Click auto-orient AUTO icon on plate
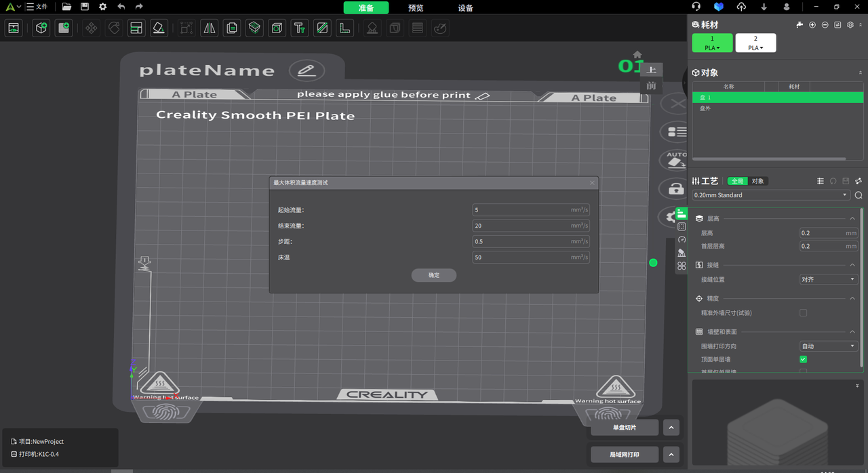 coord(675,161)
